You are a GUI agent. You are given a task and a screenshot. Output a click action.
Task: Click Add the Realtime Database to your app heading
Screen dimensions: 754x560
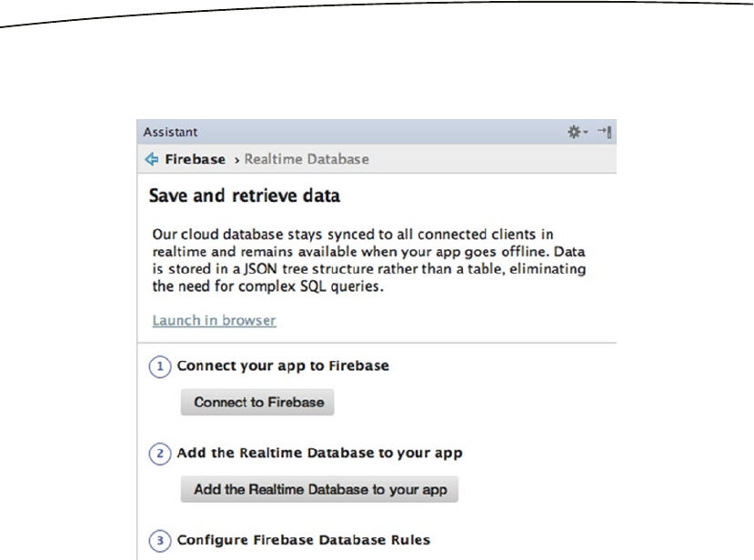pos(319,453)
